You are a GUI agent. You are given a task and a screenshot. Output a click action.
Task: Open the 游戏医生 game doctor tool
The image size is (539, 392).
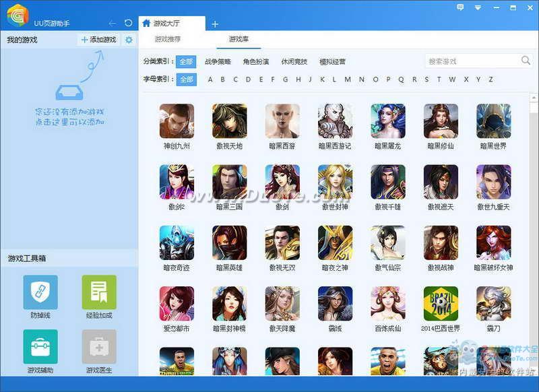[99, 346]
